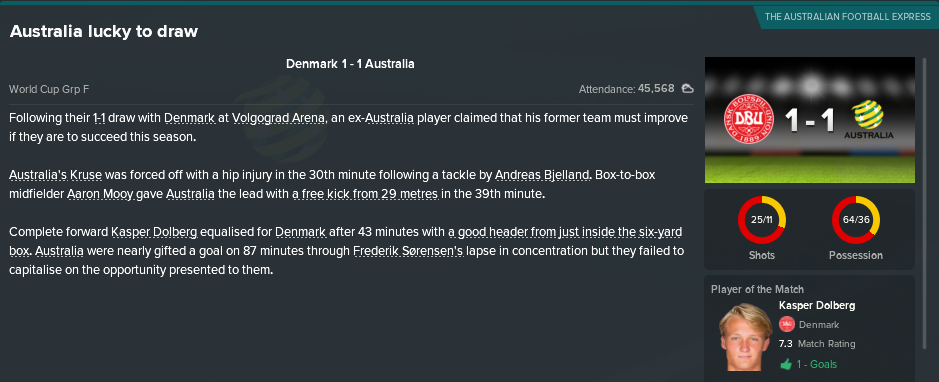
Task: Click the green thumbs-up goals icon
Action: pos(786,364)
